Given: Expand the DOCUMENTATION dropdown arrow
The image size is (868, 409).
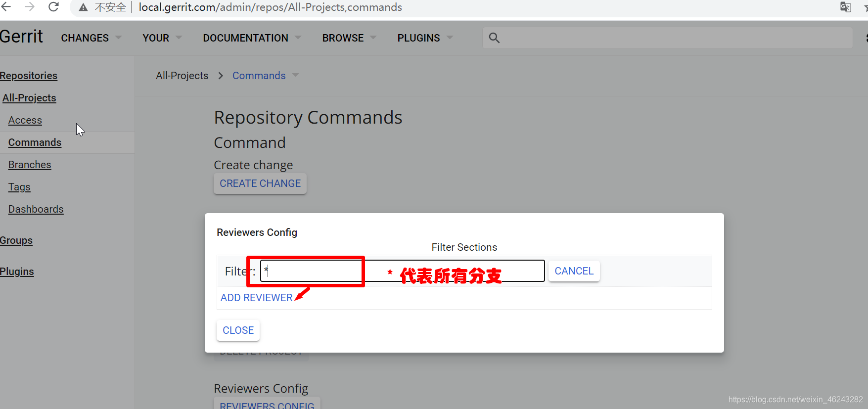Looking at the screenshot, I should (x=298, y=38).
